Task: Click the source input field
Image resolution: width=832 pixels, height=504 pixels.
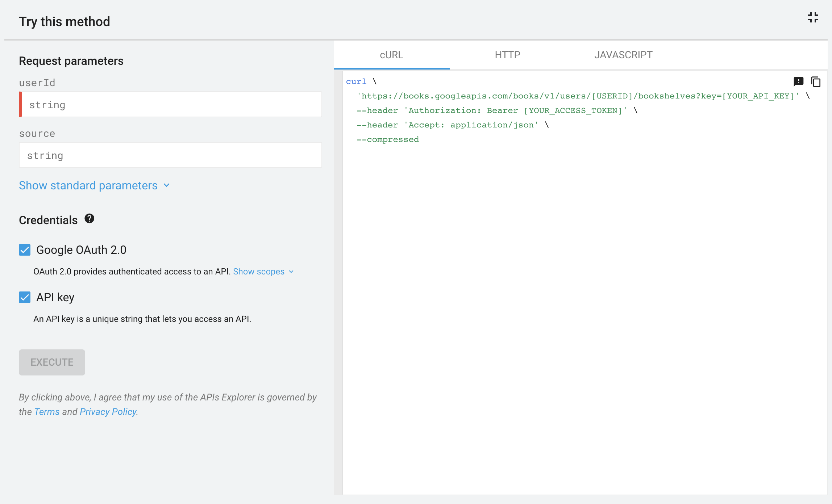Action: pos(171,155)
